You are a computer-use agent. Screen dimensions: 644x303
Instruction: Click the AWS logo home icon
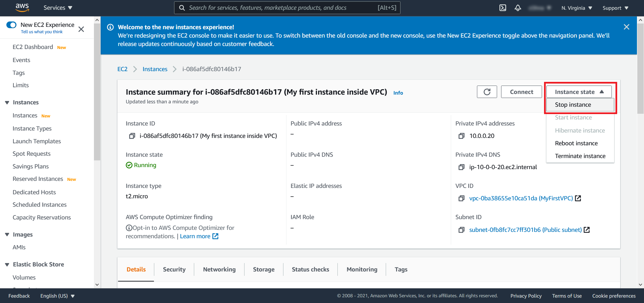[x=22, y=7]
